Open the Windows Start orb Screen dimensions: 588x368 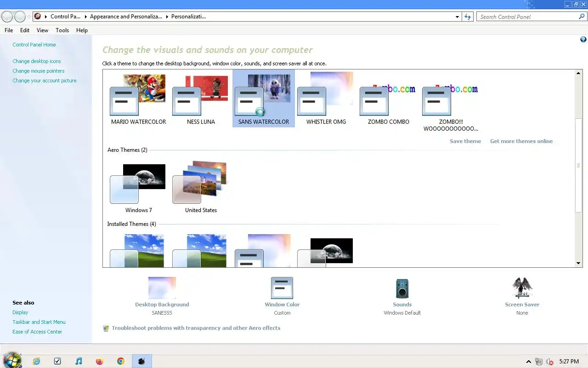point(12,360)
